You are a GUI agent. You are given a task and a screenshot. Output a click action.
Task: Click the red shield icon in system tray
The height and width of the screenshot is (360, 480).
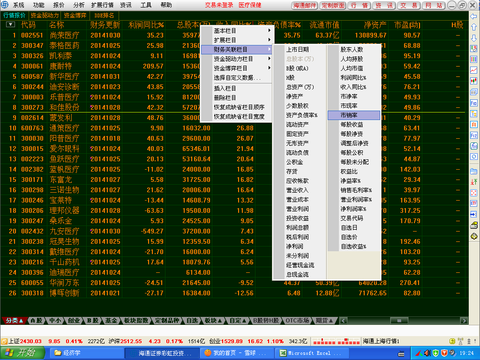pyautogui.click(x=444, y=353)
